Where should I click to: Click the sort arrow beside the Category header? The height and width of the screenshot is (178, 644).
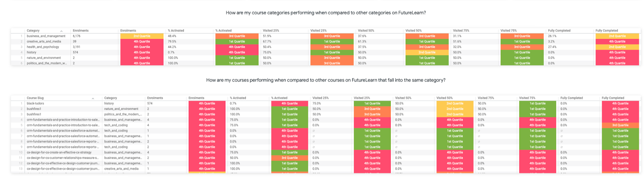pos(61,31)
